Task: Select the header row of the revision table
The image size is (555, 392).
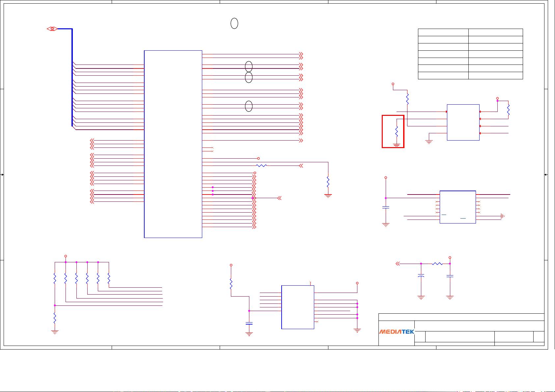Action: (470, 32)
